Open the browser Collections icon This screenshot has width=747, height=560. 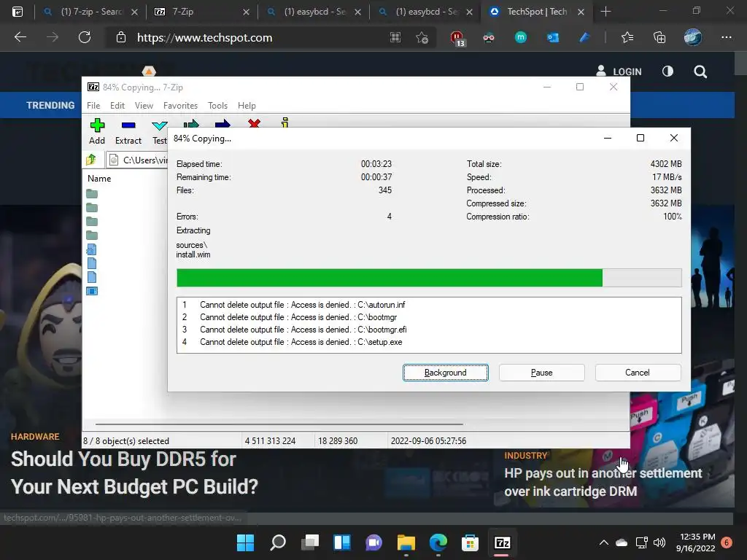point(659,37)
